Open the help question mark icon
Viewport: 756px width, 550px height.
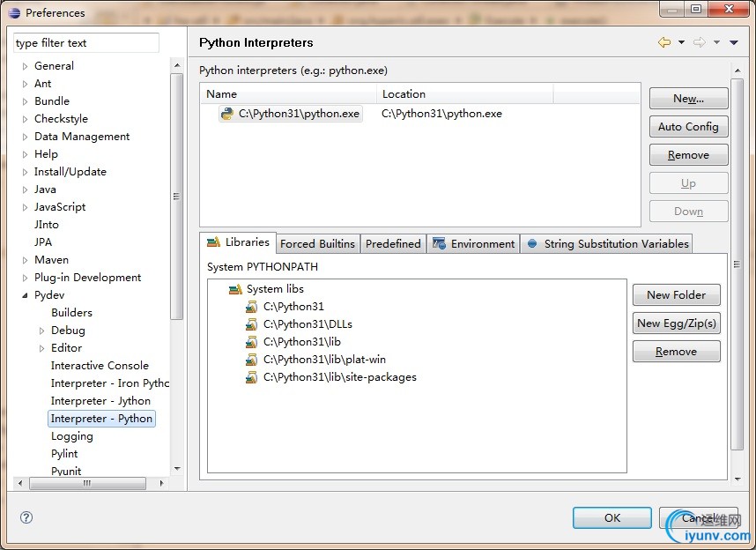tap(26, 517)
